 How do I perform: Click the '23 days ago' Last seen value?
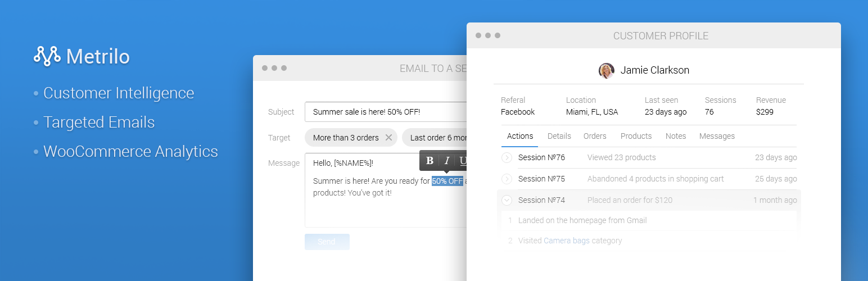[666, 112]
